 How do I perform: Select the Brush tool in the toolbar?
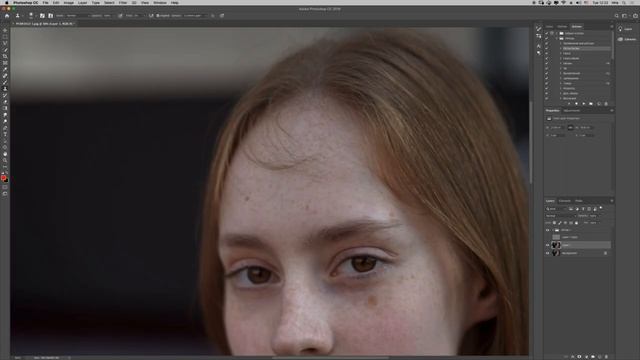[5, 82]
